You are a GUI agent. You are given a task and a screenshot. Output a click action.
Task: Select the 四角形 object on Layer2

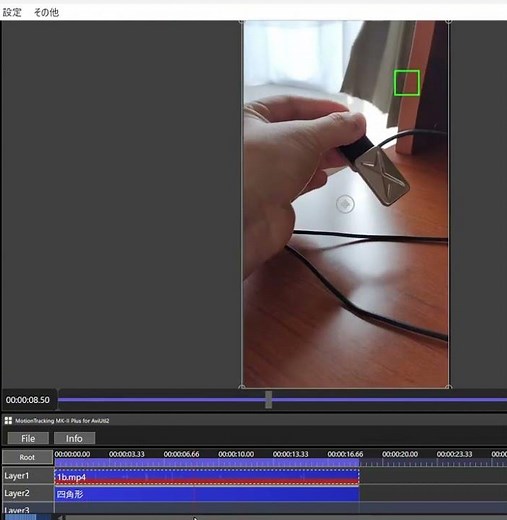click(x=207, y=494)
